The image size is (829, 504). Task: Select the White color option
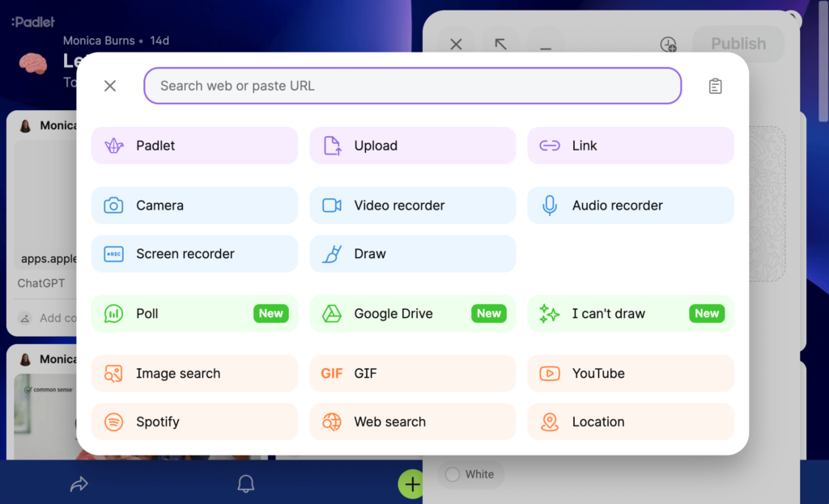pyautogui.click(x=471, y=475)
